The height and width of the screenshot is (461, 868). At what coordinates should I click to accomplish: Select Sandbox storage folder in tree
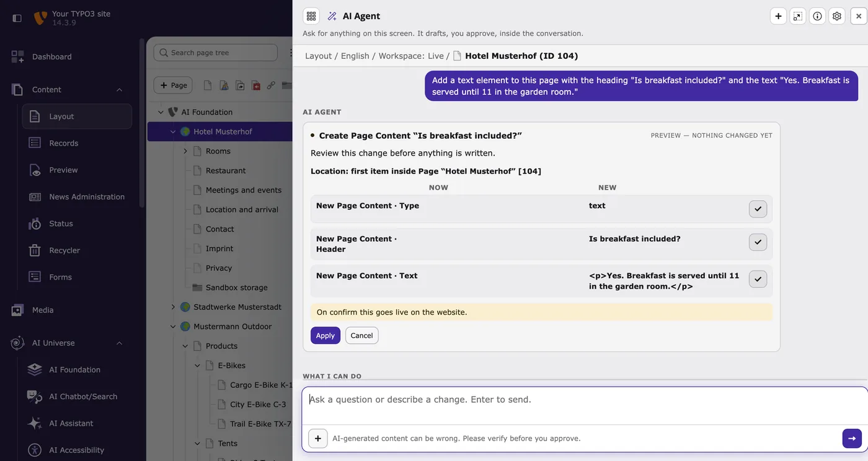tap(236, 288)
